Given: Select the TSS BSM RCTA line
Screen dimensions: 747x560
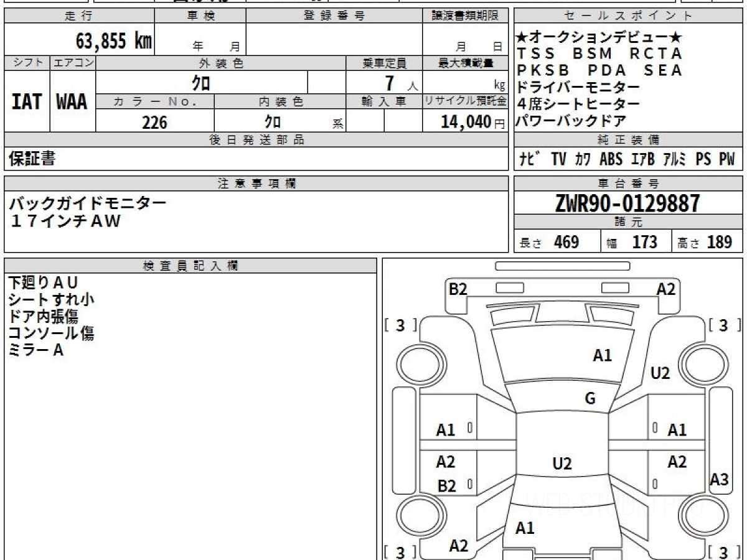Looking at the screenshot, I should coord(599,54).
